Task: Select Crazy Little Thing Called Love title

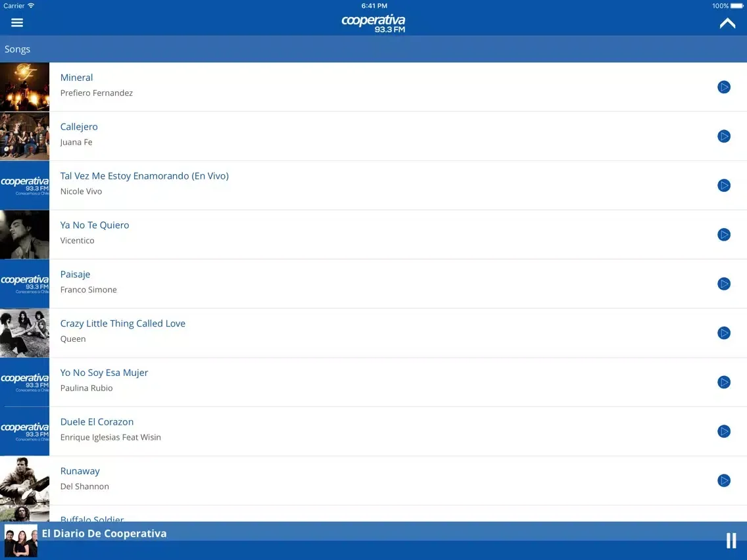Action: 122,323
